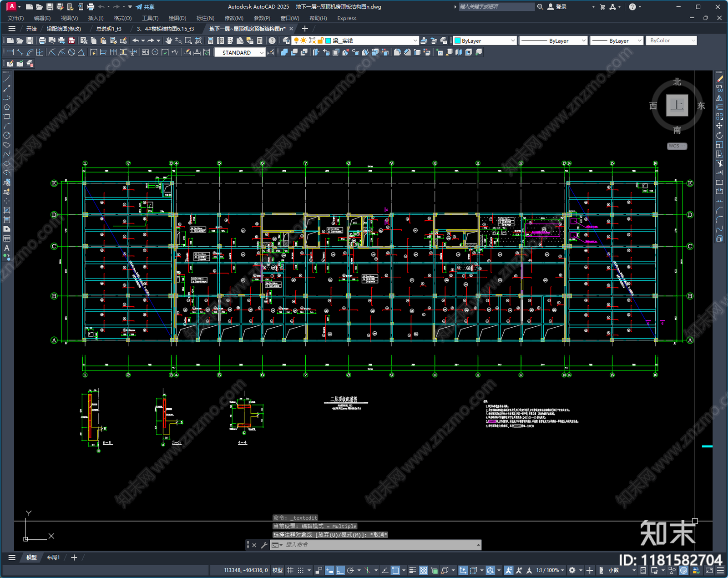Click the 登录 sign-in button
This screenshot has height=578, width=728.
(x=557, y=7)
